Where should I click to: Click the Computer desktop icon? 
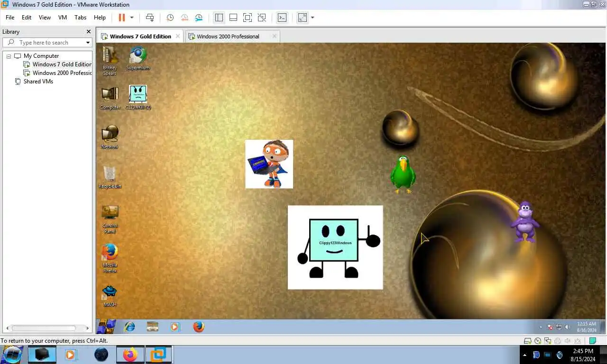110,98
